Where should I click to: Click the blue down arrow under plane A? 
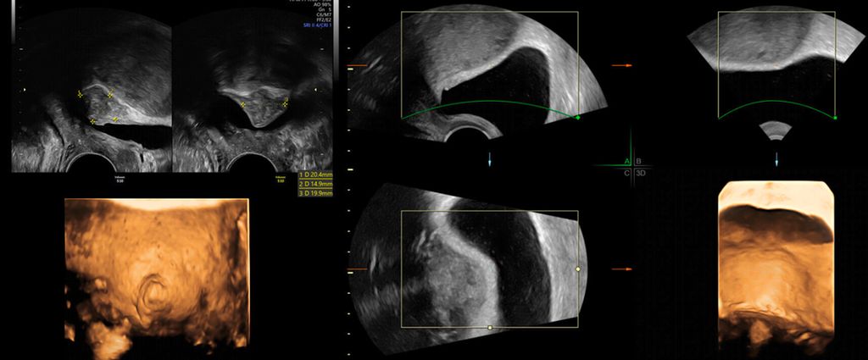pos(490,159)
